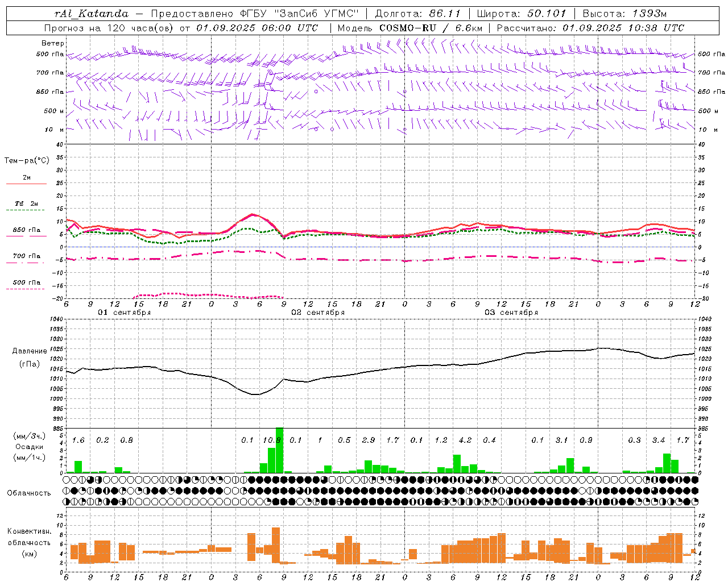Click the station name rAi_Katanda in the header
Image resolution: width=728 pixels, height=582 pixels.
coord(92,14)
